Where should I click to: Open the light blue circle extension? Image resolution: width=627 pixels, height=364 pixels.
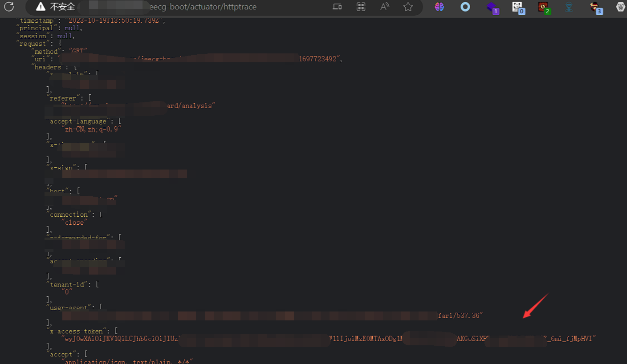465,7
